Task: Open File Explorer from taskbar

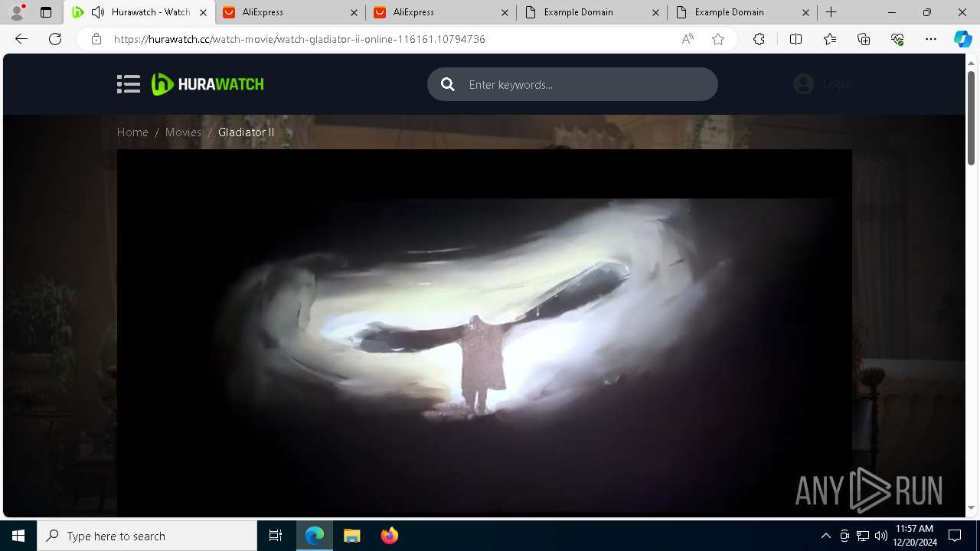Action: tap(352, 536)
